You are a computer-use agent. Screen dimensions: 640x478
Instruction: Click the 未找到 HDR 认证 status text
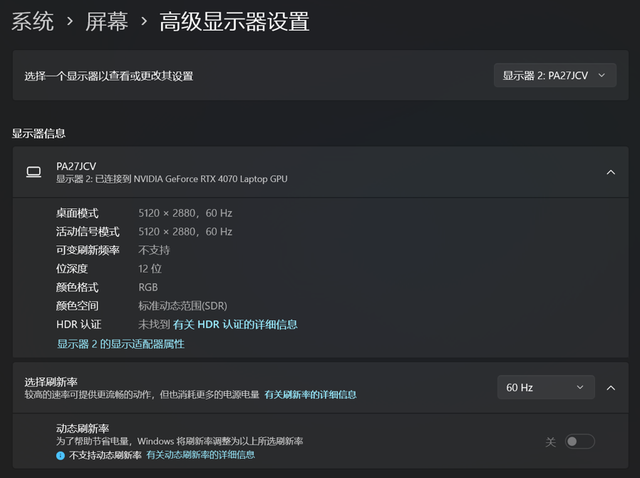click(x=154, y=325)
